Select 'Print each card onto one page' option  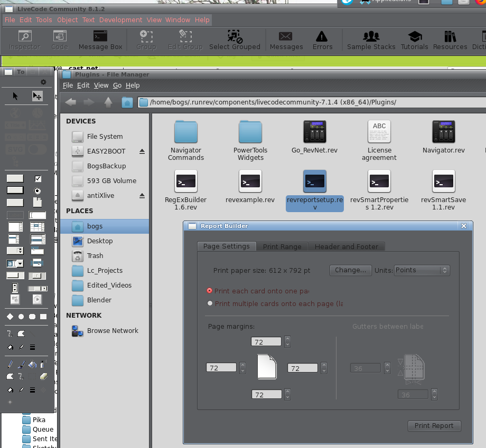pos(210,291)
